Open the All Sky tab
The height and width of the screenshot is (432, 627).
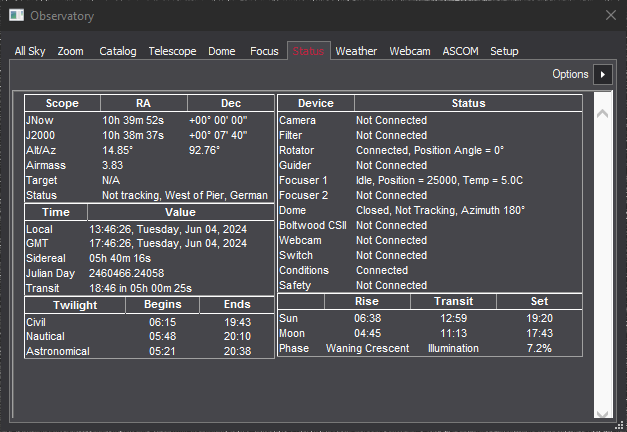point(30,51)
